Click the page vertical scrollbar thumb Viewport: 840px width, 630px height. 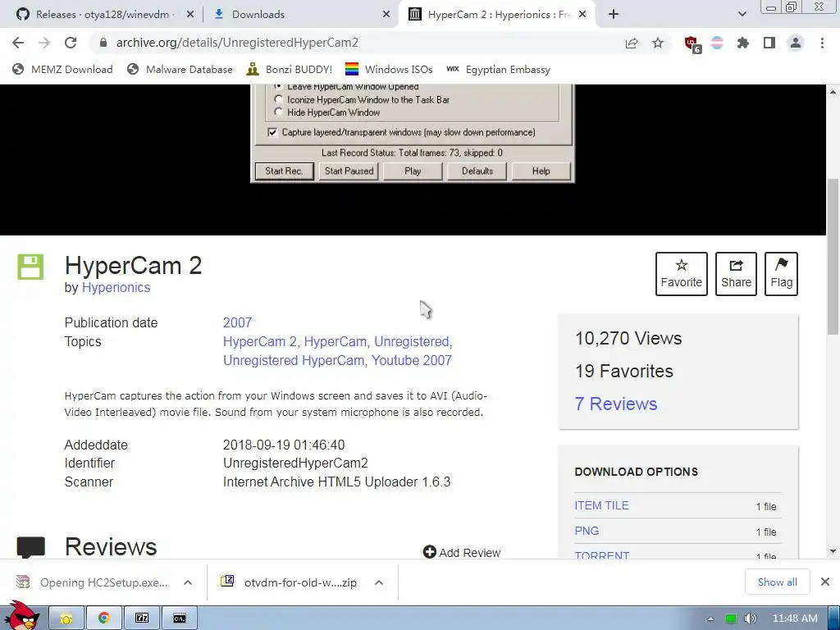coord(833,256)
